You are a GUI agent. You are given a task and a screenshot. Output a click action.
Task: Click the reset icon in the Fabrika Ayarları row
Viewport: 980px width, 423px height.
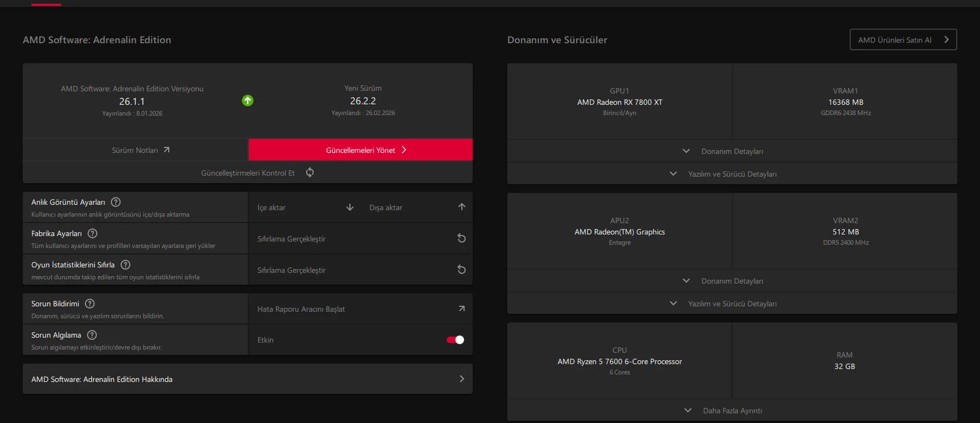[461, 238]
